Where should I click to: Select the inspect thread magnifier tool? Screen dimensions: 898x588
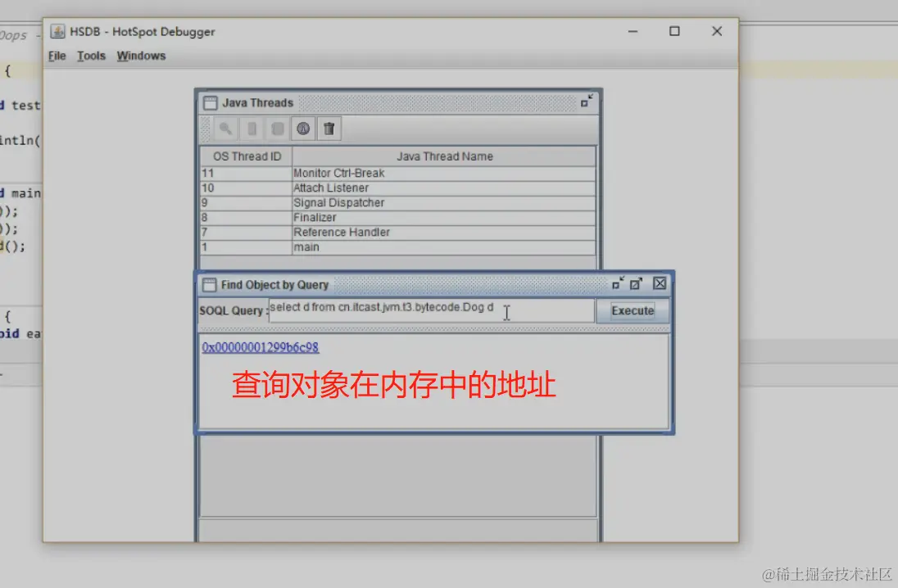coord(225,129)
